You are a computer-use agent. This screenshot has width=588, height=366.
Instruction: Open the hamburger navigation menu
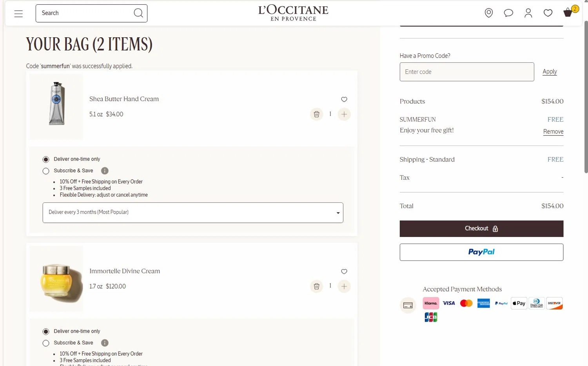tap(18, 13)
